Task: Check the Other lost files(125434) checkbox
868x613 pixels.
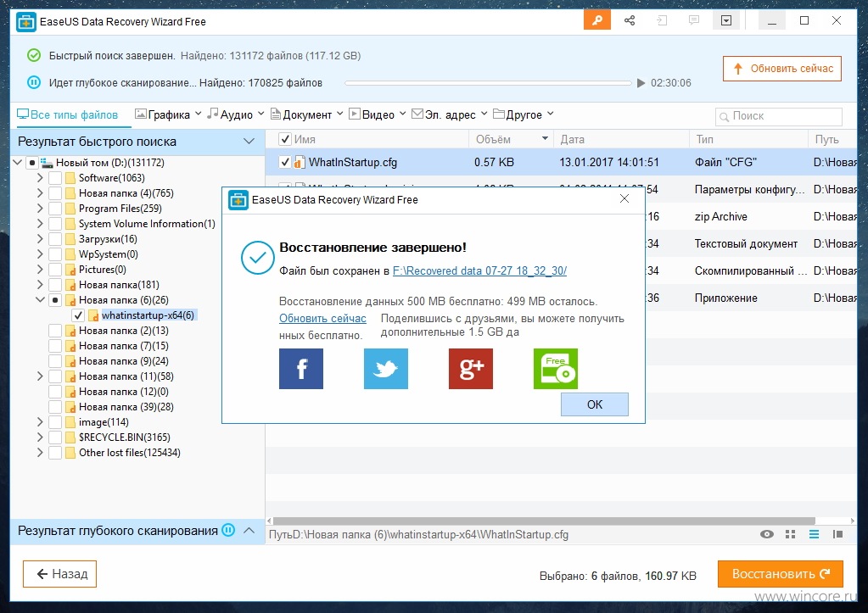Action: (x=55, y=453)
